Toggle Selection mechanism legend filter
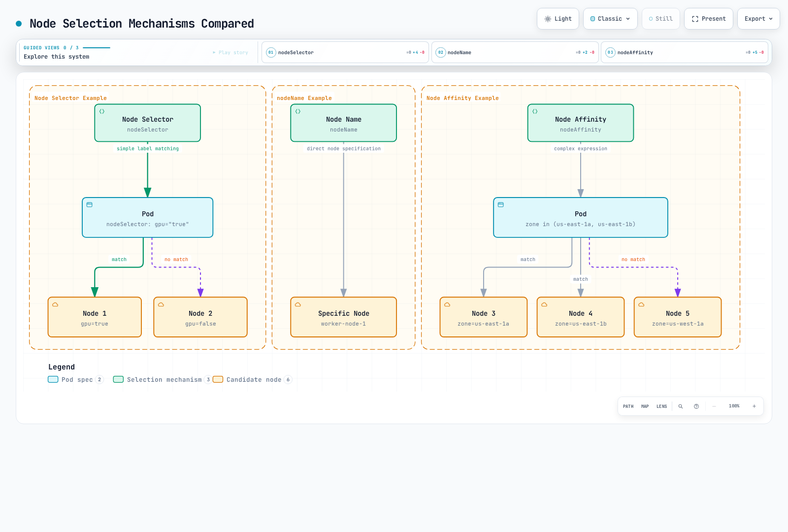 (x=163, y=379)
